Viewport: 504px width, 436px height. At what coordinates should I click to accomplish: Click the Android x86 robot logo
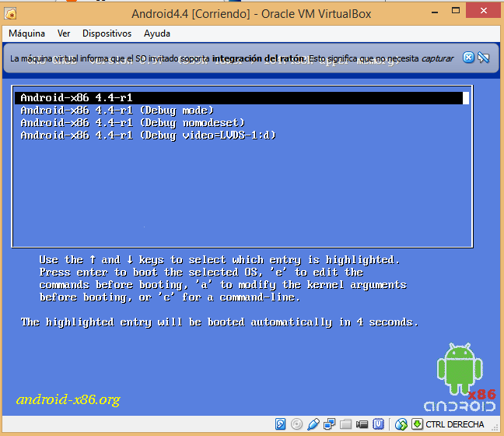click(x=460, y=377)
